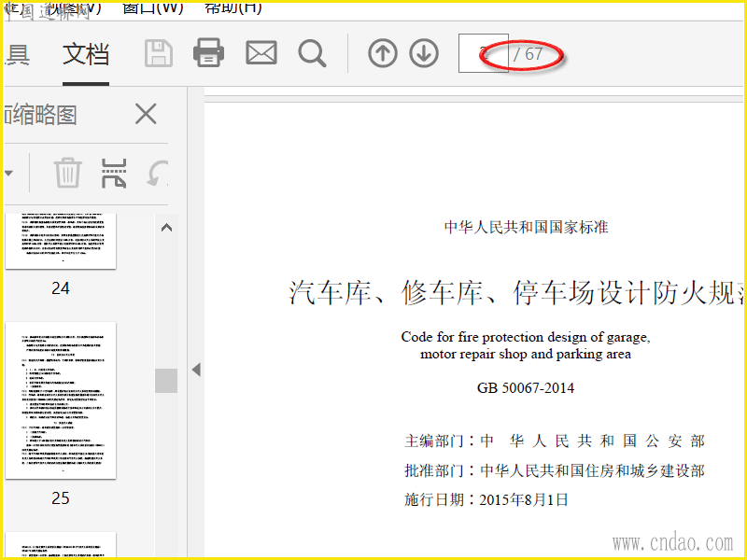This screenshot has width=747, height=560.
Task: Click the 主编部门 line
Action: coord(554,441)
